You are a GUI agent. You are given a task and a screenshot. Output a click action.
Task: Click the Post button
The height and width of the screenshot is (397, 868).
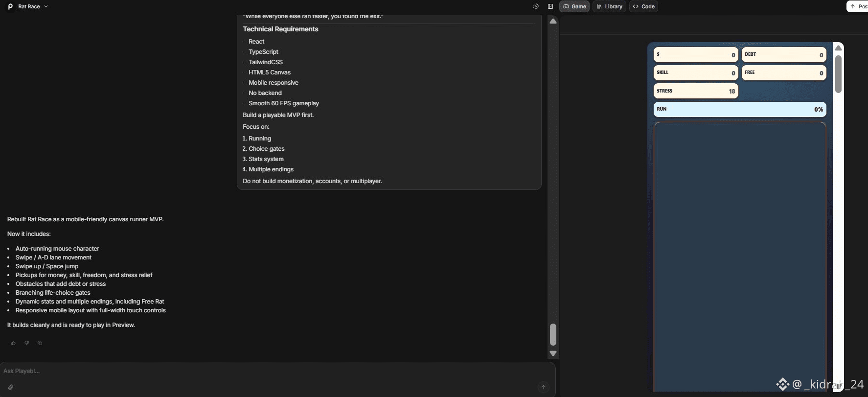[x=858, y=6]
